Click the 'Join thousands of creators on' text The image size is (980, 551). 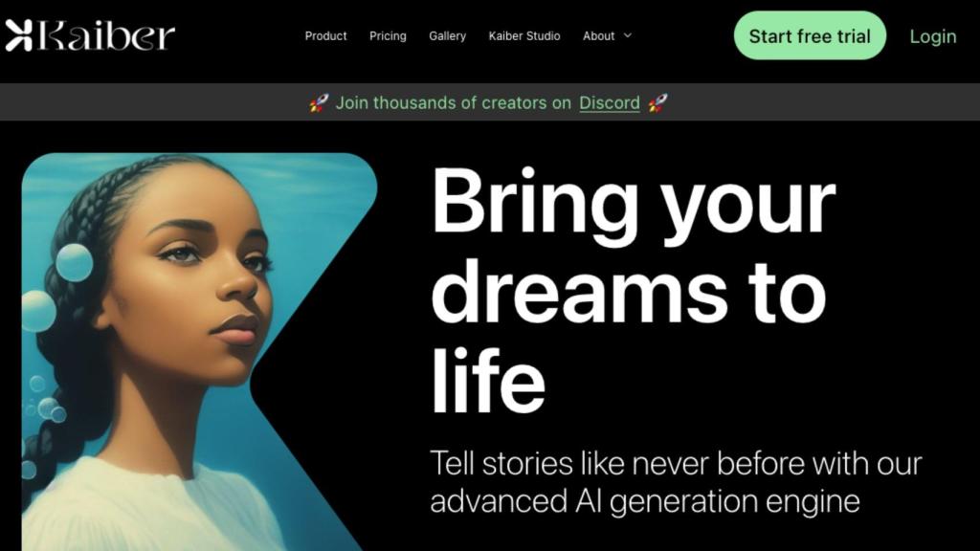pyautogui.click(x=453, y=103)
